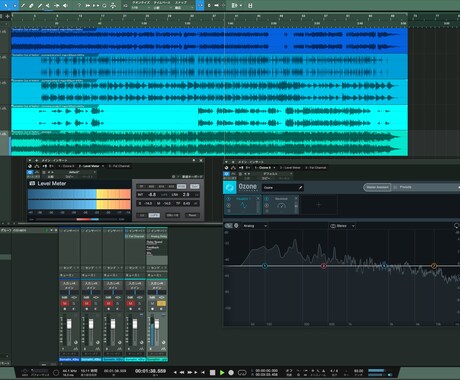Click the Ozone logo icon in the plugin
Image resolution: width=460 pixels, height=380 pixels.
(x=230, y=188)
